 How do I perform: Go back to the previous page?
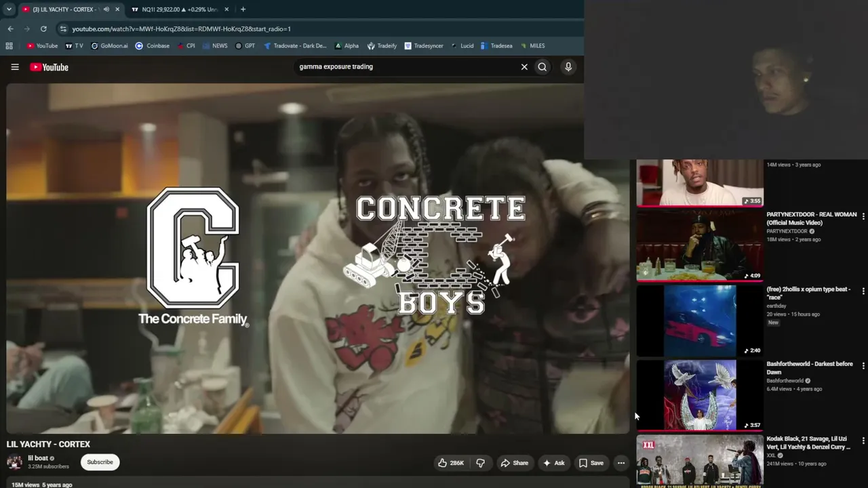[10, 28]
